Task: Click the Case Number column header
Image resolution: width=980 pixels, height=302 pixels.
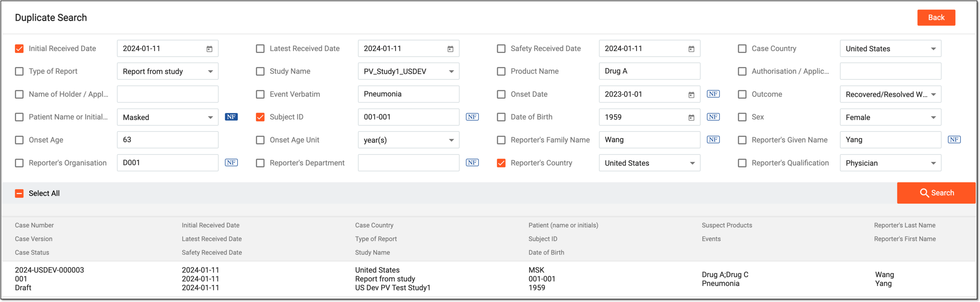Action: point(34,226)
